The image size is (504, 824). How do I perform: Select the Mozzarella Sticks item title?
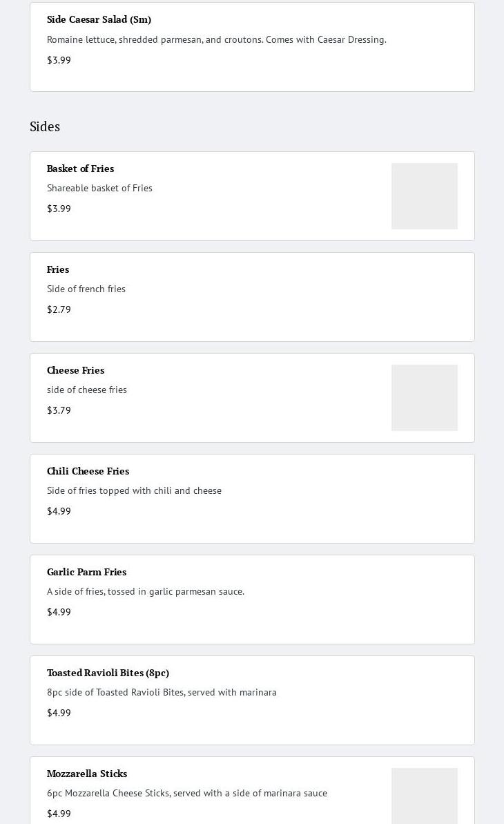[x=87, y=774]
